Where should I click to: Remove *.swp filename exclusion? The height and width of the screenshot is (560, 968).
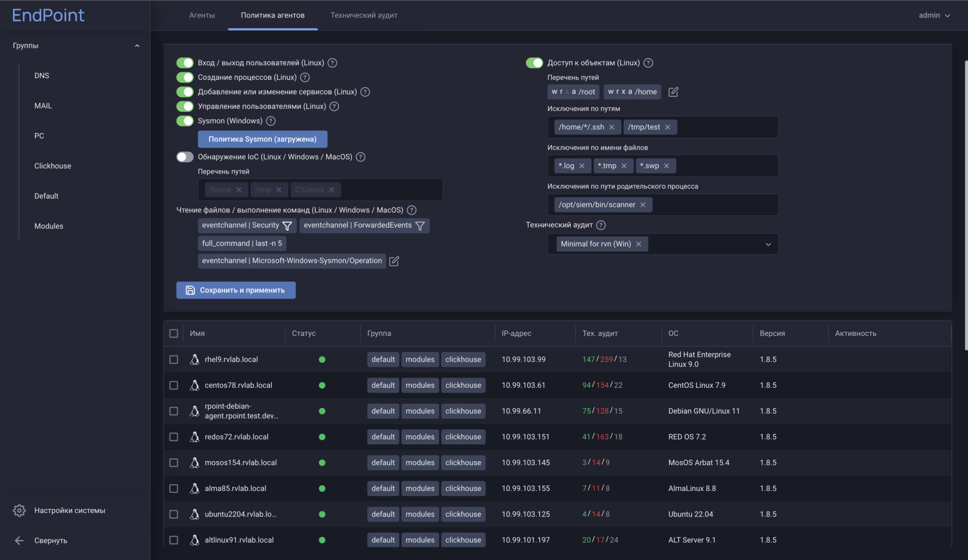coord(667,166)
